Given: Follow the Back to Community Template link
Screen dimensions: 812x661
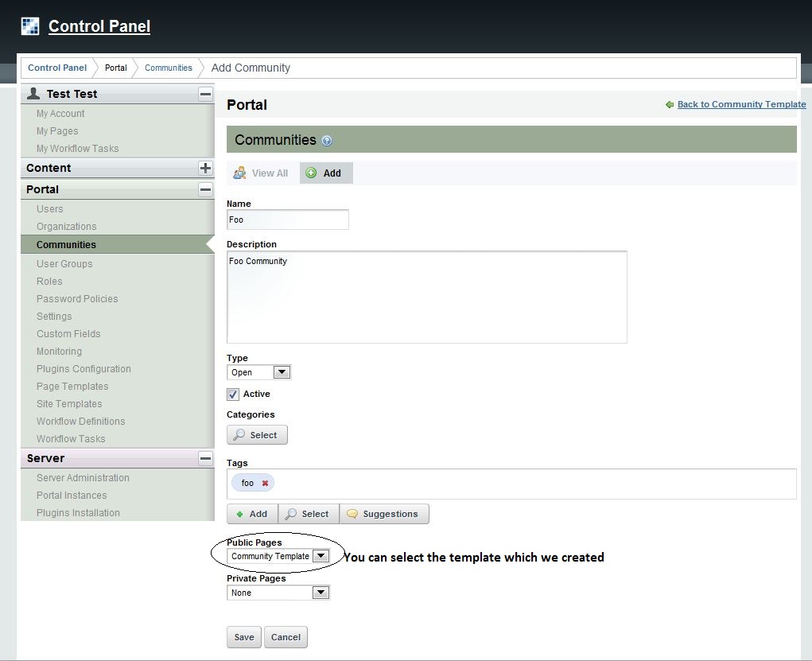Looking at the screenshot, I should tap(741, 104).
